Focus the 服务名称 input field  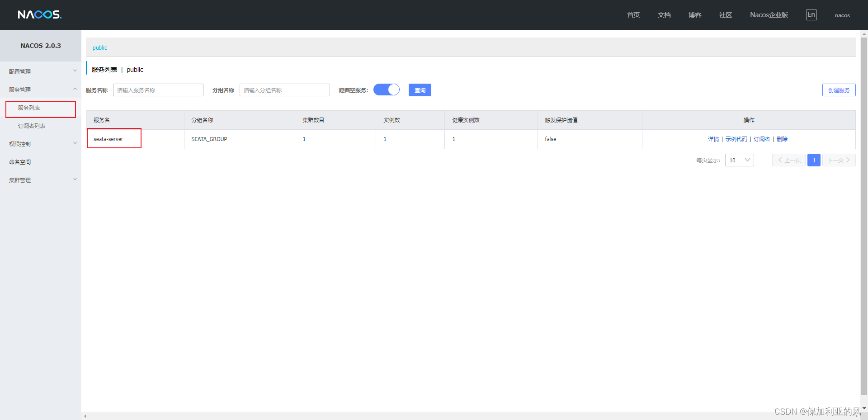158,90
